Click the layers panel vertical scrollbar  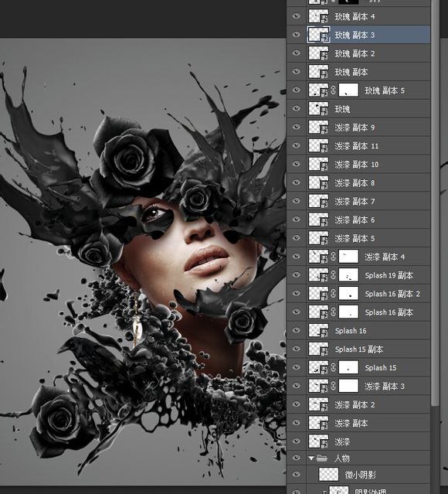click(435, 202)
